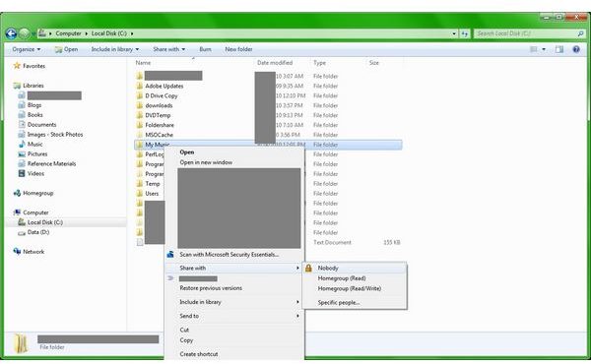
Task: Click the Forward navigation arrow button
Action: [x=24, y=33]
